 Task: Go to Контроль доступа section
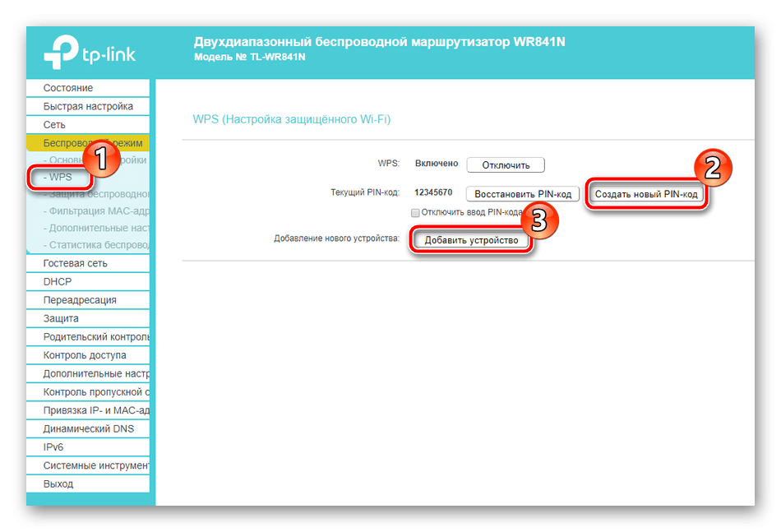coord(85,355)
